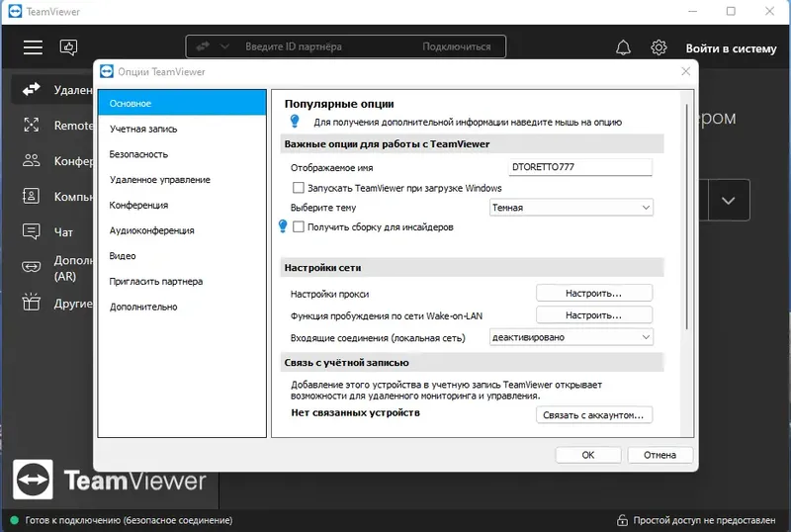Select the Конференция category
This screenshot has width=791, height=532.
[x=182, y=205]
